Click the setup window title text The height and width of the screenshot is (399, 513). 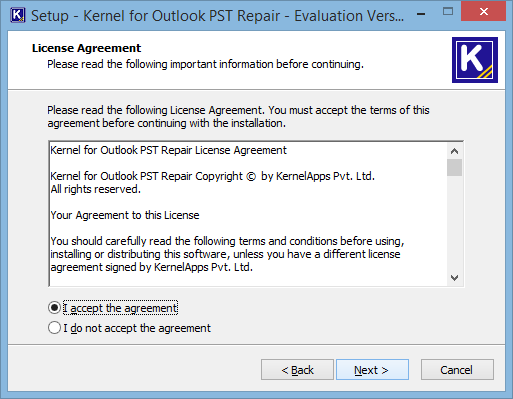tap(217, 16)
